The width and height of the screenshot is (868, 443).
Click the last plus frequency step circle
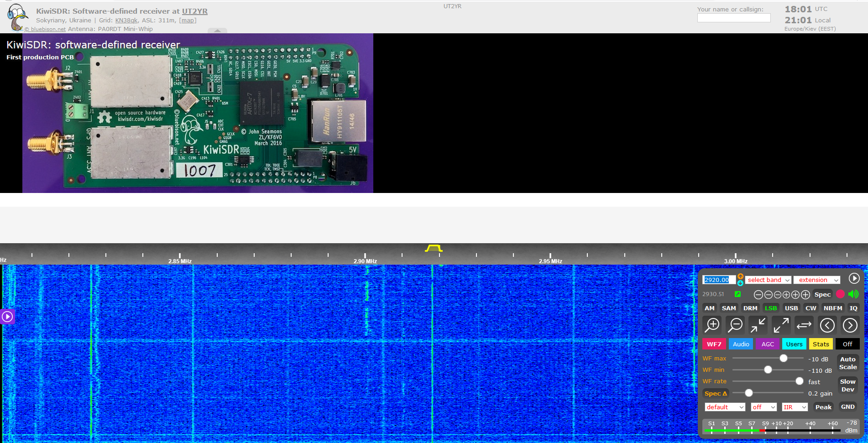(x=805, y=295)
